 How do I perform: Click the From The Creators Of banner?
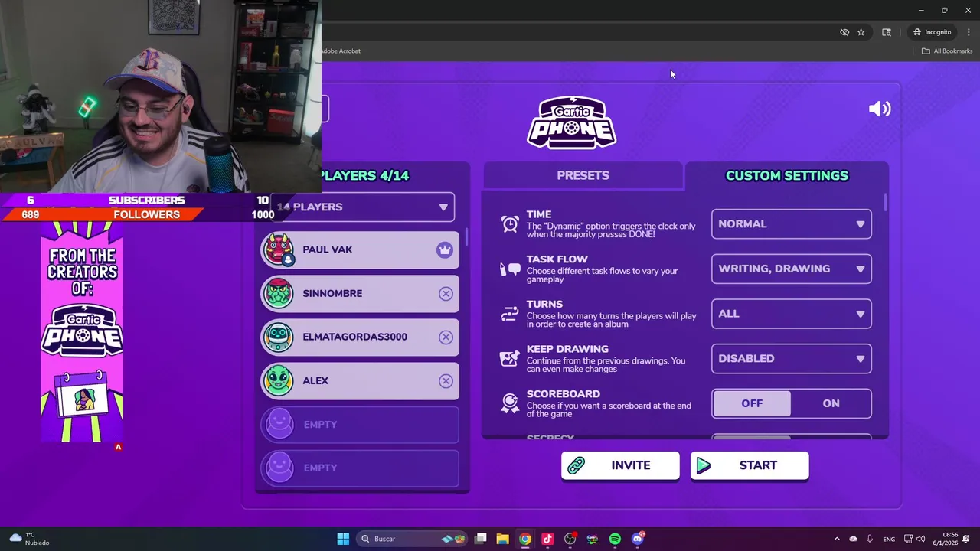click(x=82, y=331)
